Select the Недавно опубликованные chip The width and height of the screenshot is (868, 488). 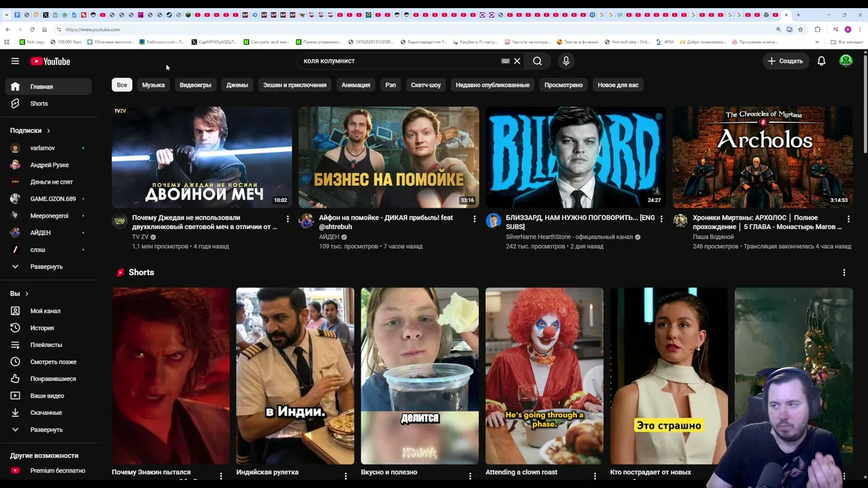click(492, 85)
